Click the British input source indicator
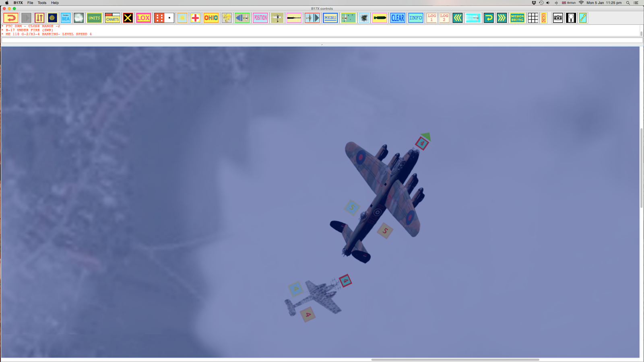This screenshot has width=644, height=362. pos(569,3)
